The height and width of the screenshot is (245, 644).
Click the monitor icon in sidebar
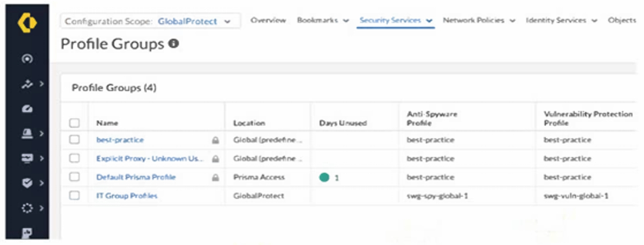(27, 158)
